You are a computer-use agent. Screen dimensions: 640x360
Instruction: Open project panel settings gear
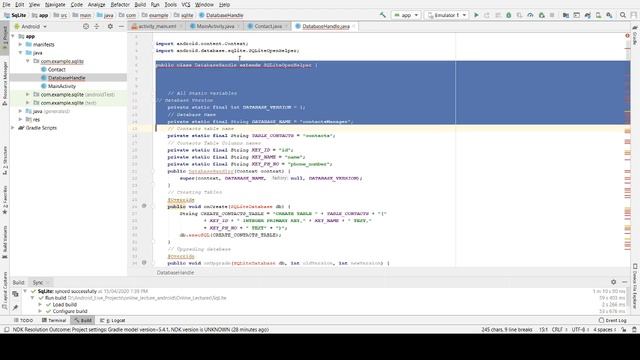[x=110, y=26]
